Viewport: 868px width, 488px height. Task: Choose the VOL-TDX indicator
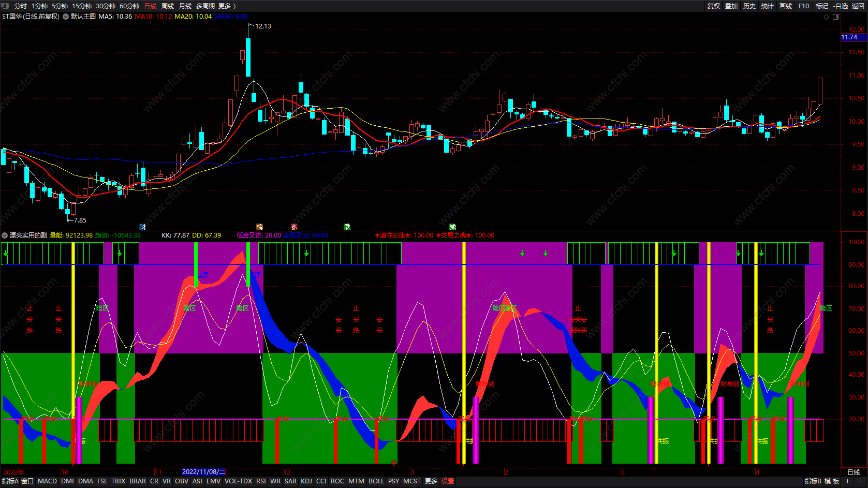pyautogui.click(x=238, y=481)
